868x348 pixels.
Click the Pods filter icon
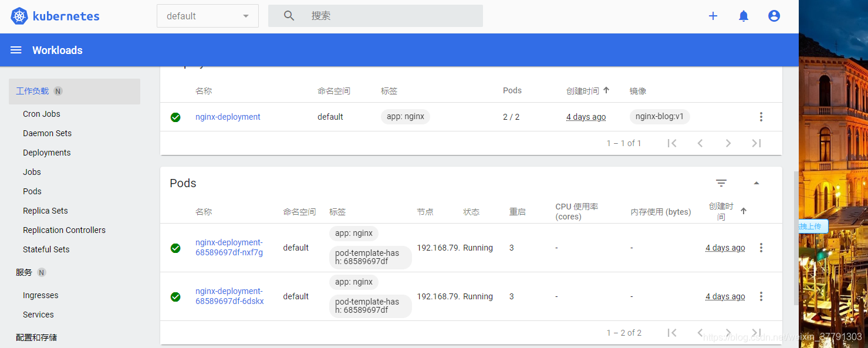point(721,183)
